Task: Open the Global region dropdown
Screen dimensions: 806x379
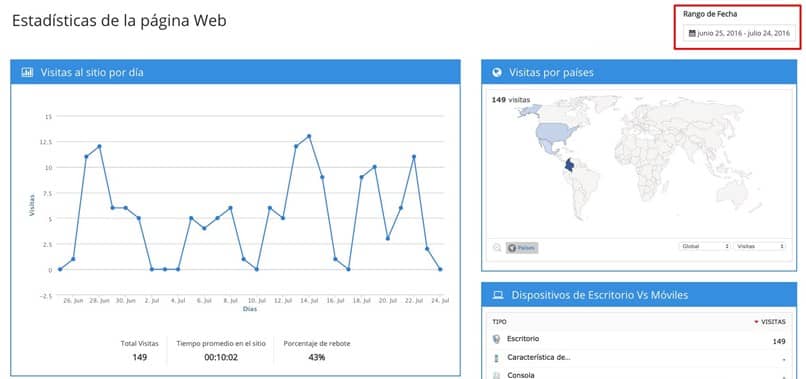Action: (x=705, y=246)
